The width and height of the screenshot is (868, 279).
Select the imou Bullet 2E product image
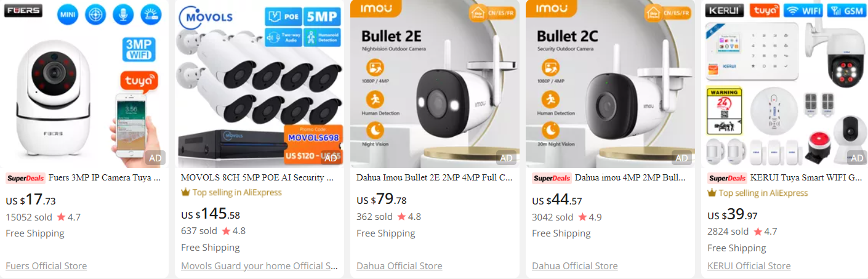435,84
